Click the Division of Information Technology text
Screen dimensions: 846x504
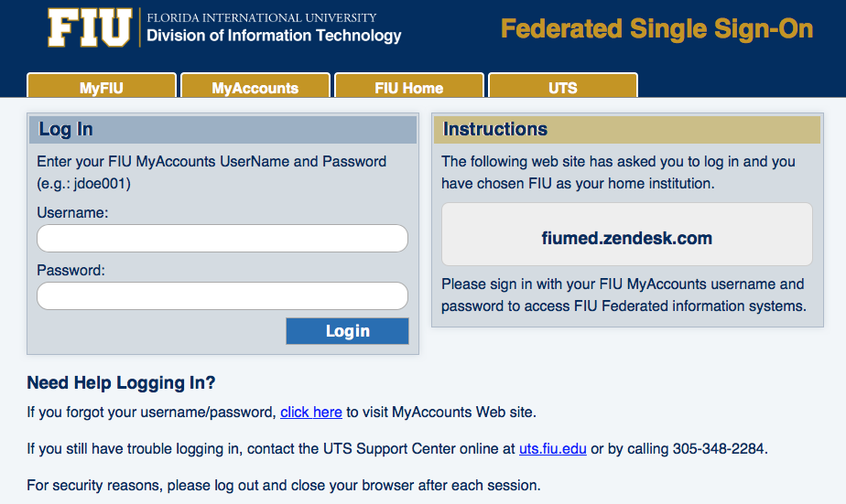pos(274,36)
